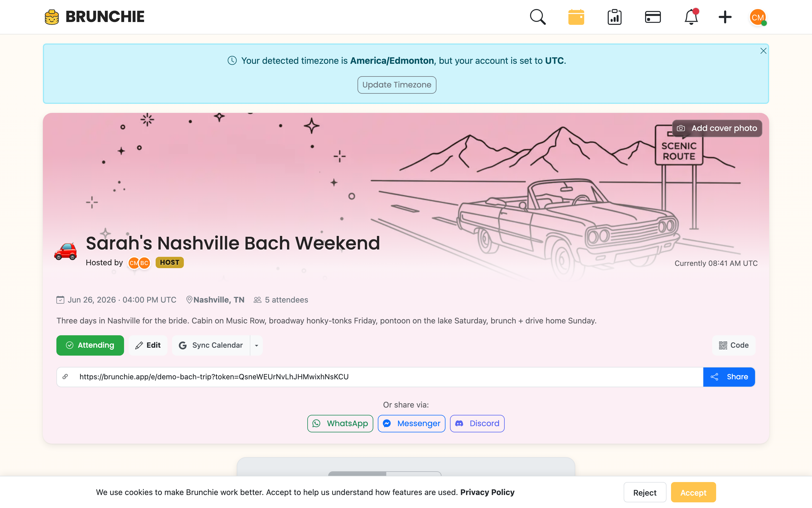This screenshot has width=812, height=508.
Task: Accept cookies
Action: (x=693, y=492)
